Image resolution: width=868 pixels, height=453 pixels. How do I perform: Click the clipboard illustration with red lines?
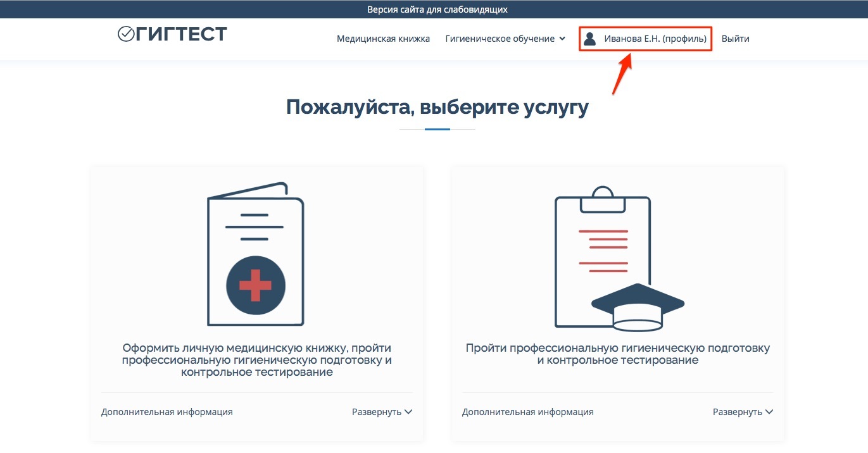click(601, 253)
